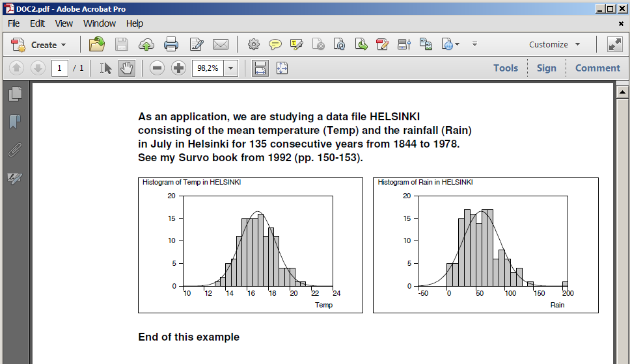Click the cloud upload icon
630x364 pixels.
[146, 45]
